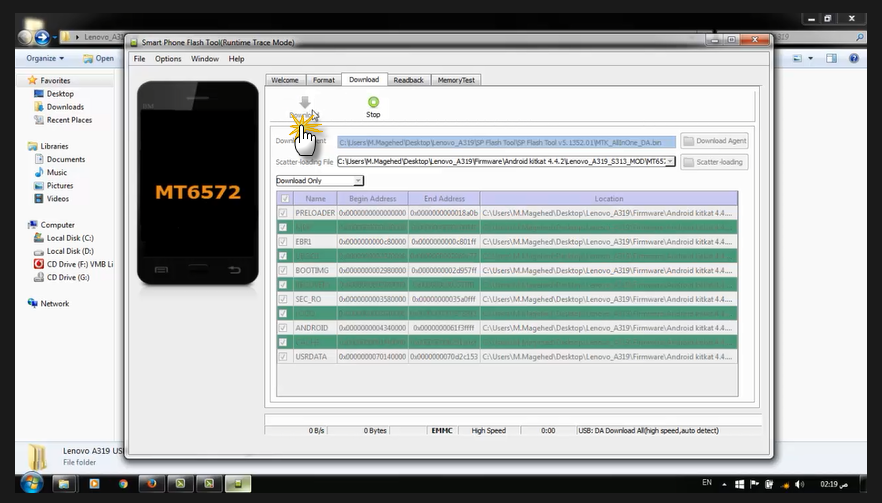
Task: Open the Organize dropdown in Explorer
Action: pos(45,58)
